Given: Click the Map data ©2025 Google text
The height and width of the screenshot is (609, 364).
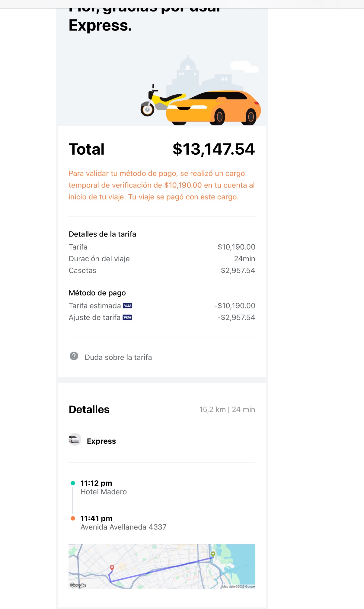Looking at the screenshot, I should tap(238, 586).
